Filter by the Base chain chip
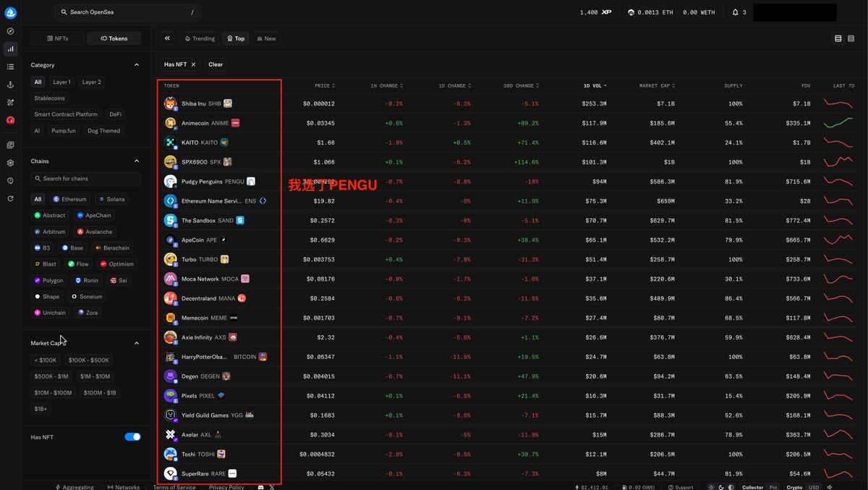Image resolution: width=868 pixels, height=490 pixels. point(72,248)
